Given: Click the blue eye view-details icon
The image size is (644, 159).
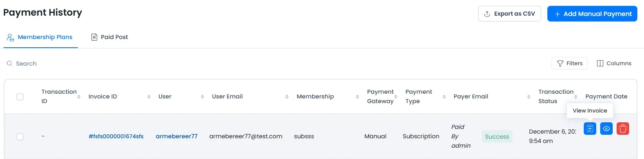Looking at the screenshot, I should point(606,129).
